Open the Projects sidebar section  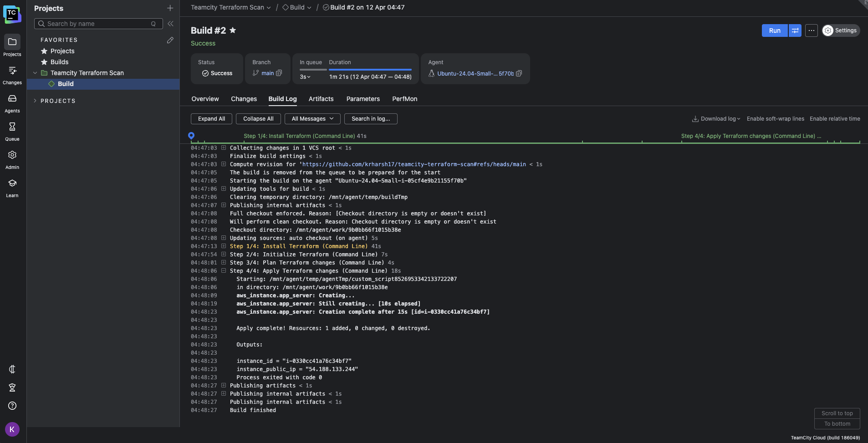[12, 46]
